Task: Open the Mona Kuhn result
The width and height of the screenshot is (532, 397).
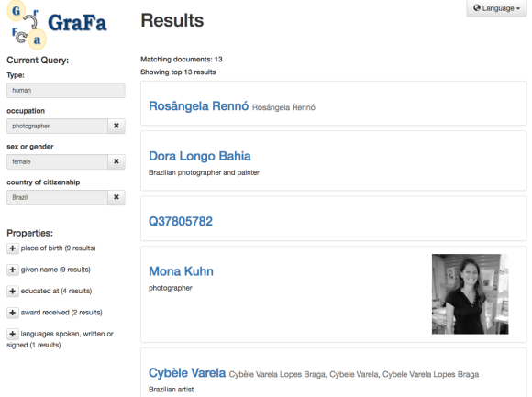Action: pos(181,271)
